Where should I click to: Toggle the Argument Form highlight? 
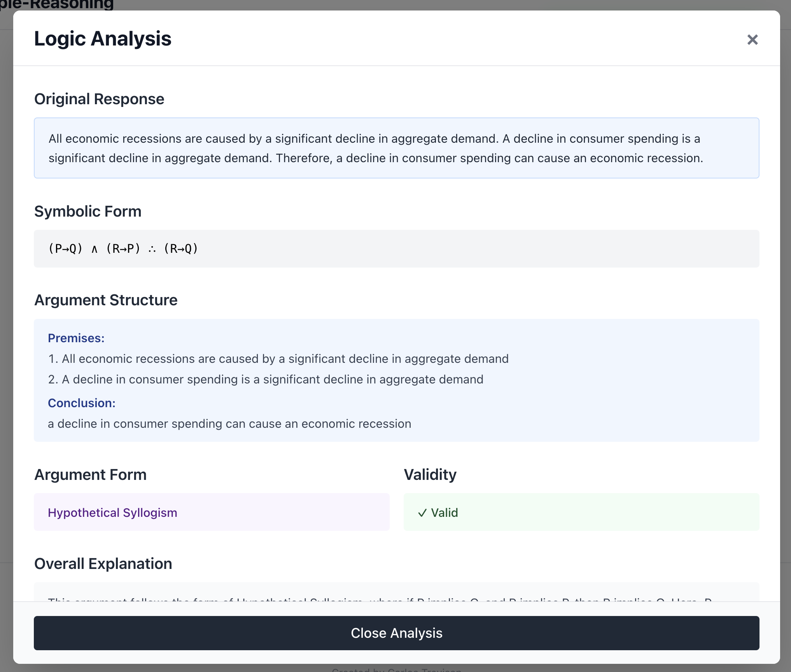tap(90, 474)
